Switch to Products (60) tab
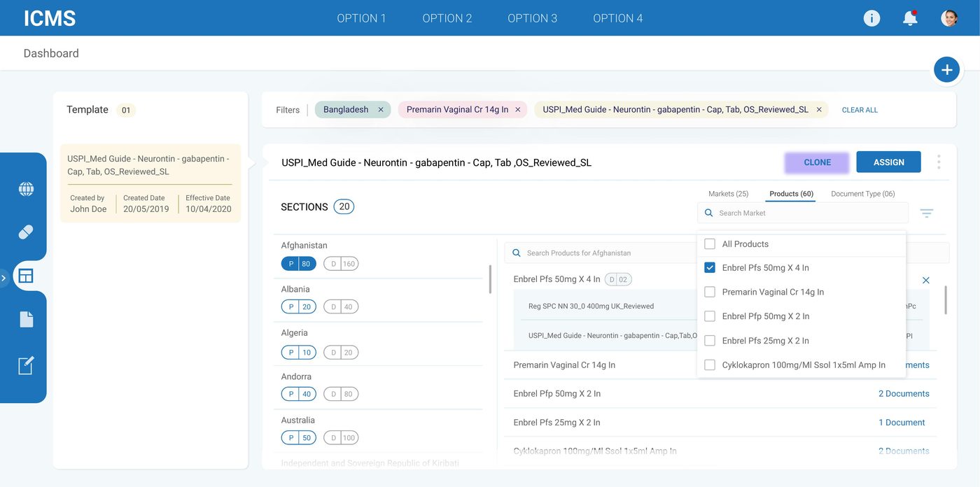The height and width of the screenshot is (487, 980). click(791, 194)
